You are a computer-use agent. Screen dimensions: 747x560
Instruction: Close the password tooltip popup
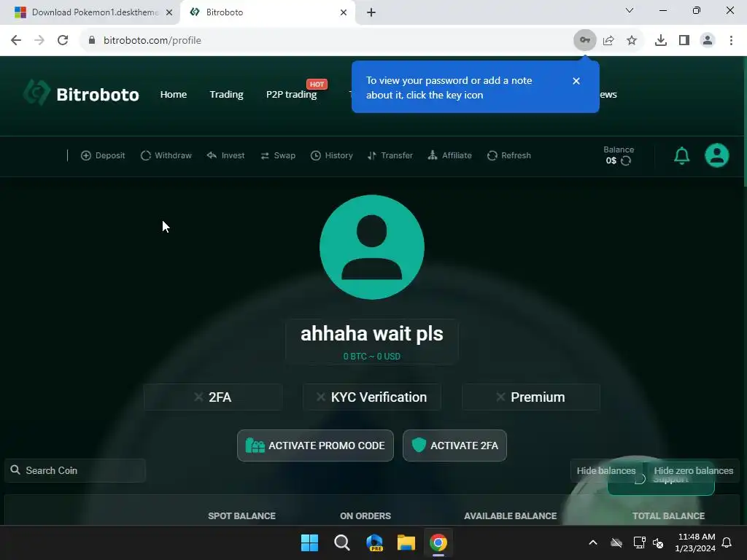pyautogui.click(x=576, y=81)
